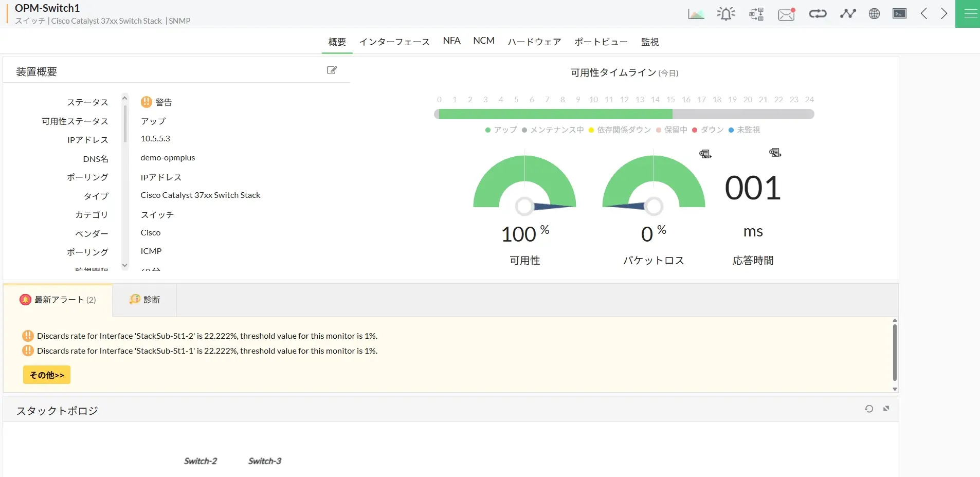
Task: Launch the terminal console icon
Action: [900, 14]
